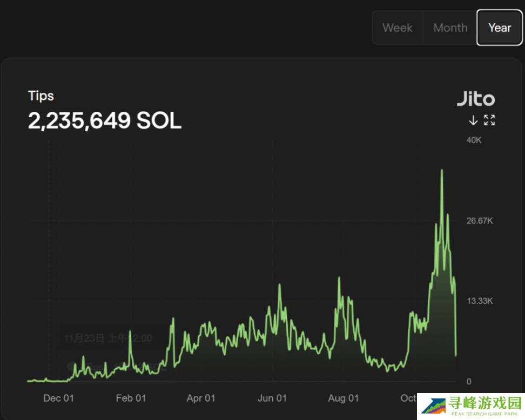Click the Dec 01 x-axis label
Image resolution: width=525 pixels, height=420 pixels.
coord(58,398)
